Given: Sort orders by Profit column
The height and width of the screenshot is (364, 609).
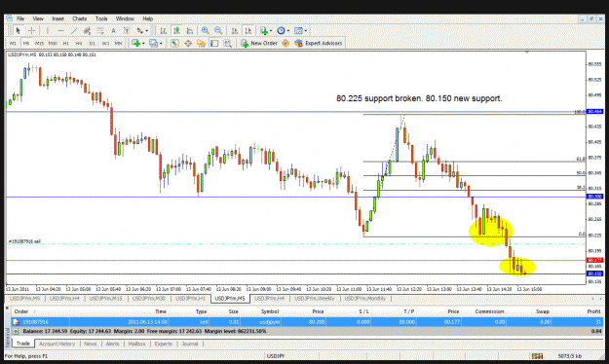Looking at the screenshot, I should click(593, 311).
